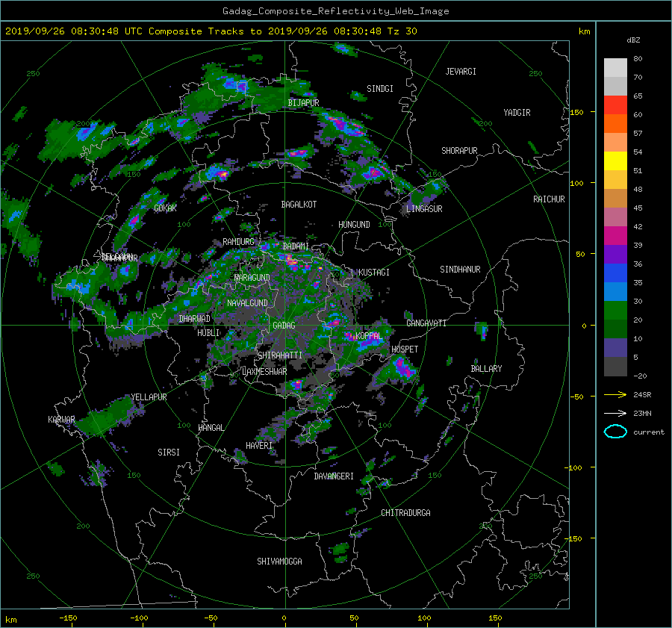Click the 24SR yellow arrow legend icon

[615, 394]
